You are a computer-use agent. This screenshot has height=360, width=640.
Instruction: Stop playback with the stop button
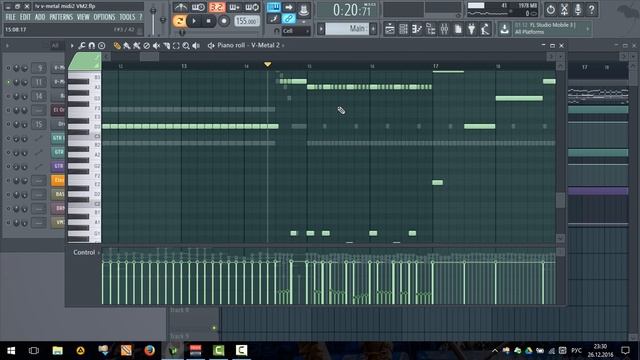[x=209, y=21]
